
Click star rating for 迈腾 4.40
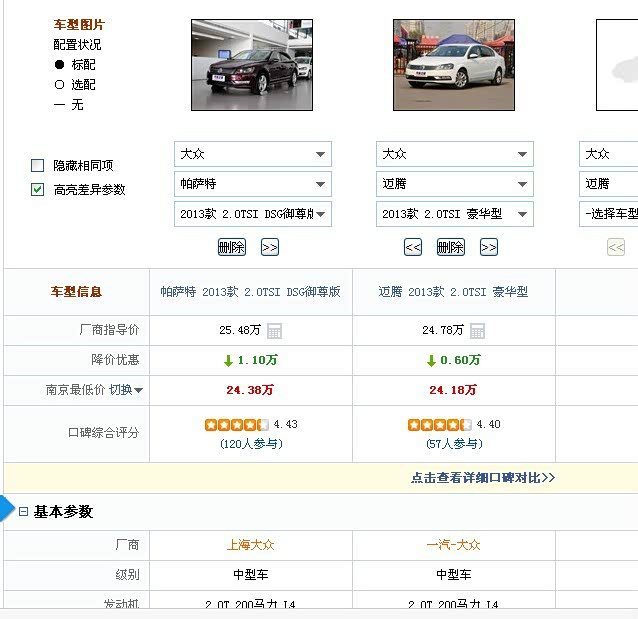(440, 425)
